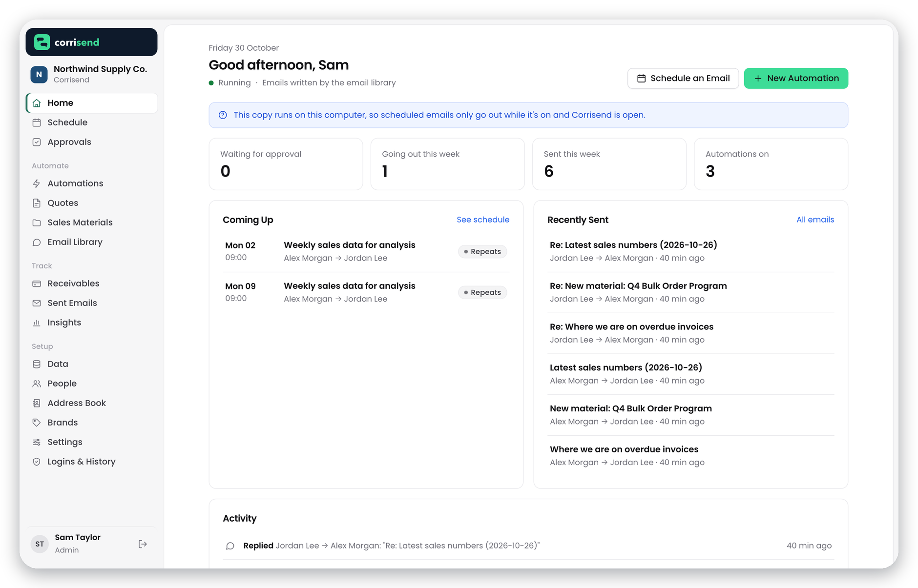Screen dimensions: 918x588
Task: Click the Settings sliders icon
Action: coord(37,442)
